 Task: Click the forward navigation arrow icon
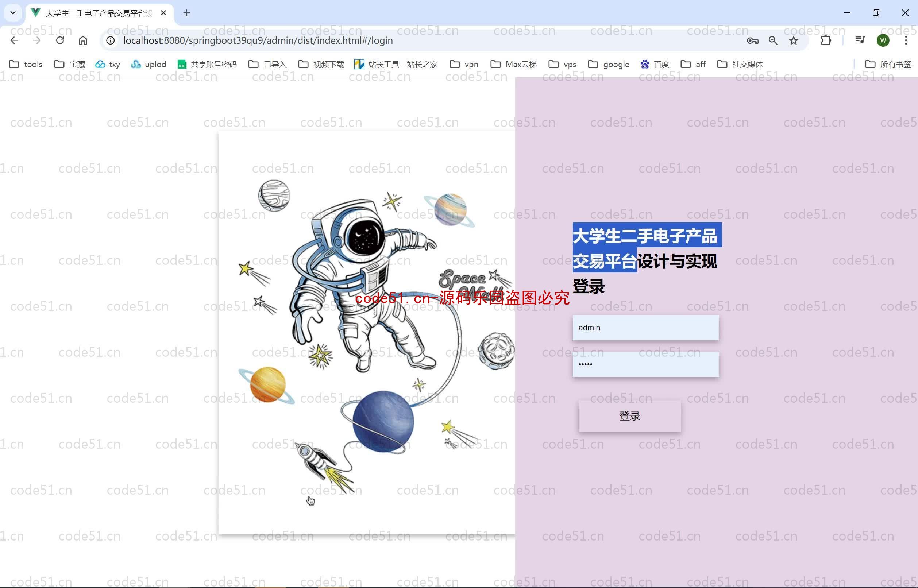pyautogui.click(x=37, y=40)
